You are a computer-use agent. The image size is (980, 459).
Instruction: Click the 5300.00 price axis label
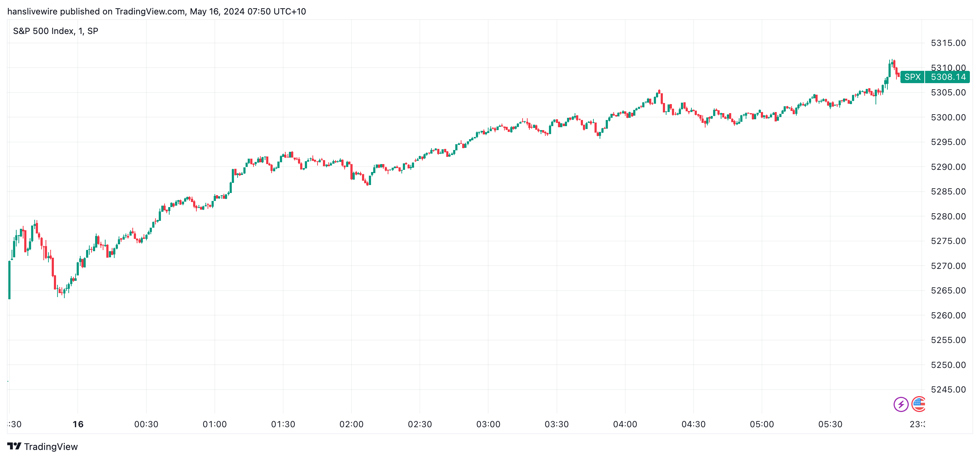click(948, 117)
